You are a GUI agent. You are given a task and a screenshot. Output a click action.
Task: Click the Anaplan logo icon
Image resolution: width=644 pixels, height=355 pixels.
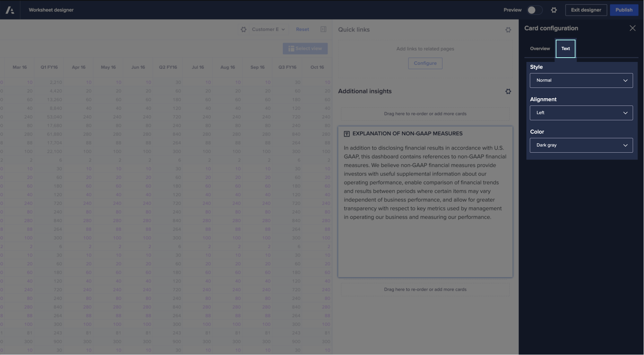click(10, 10)
